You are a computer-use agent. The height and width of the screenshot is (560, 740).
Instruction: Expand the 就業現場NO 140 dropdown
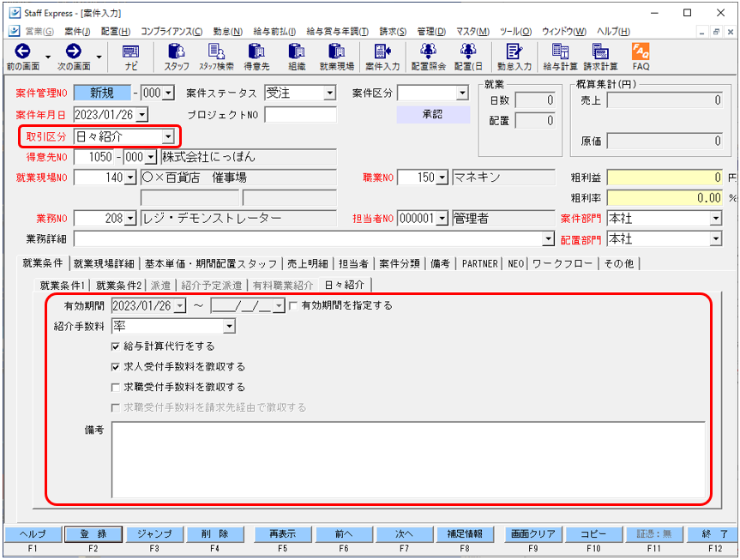point(131,178)
